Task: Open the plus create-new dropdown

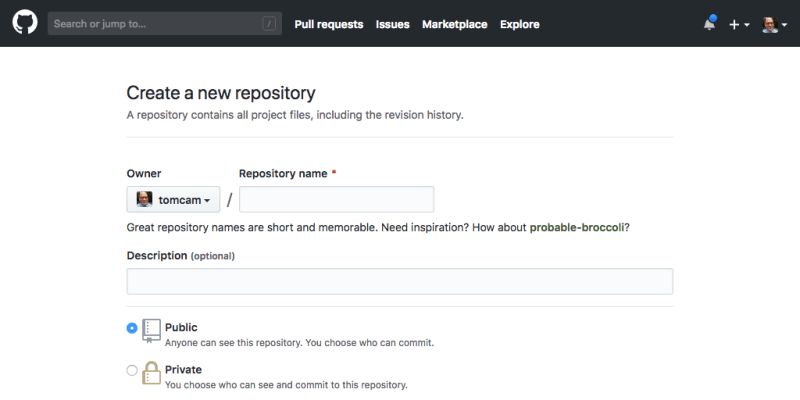Action: pos(739,24)
